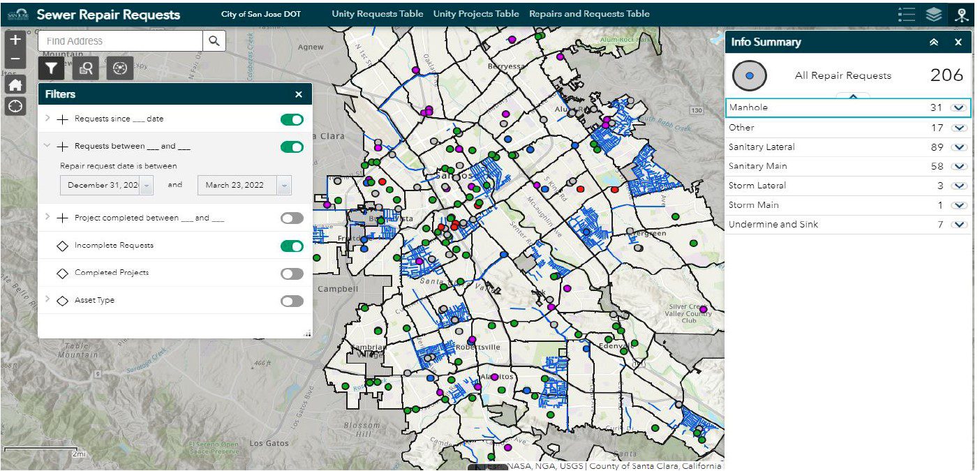The height and width of the screenshot is (471, 980).
Task: Click the City of San Jose DOT link
Action: coord(260,14)
